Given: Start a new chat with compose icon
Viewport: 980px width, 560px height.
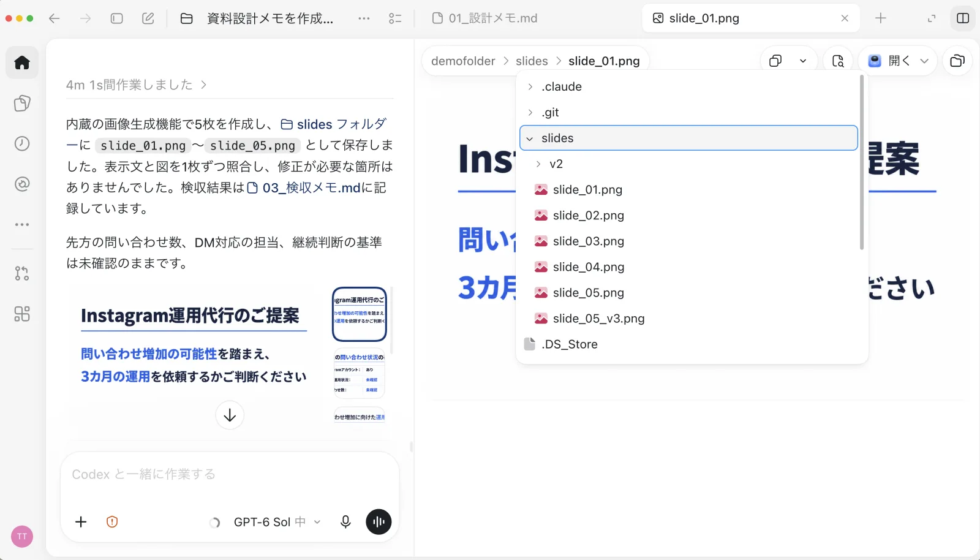Looking at the screenshot, I should tap(148, 18).
